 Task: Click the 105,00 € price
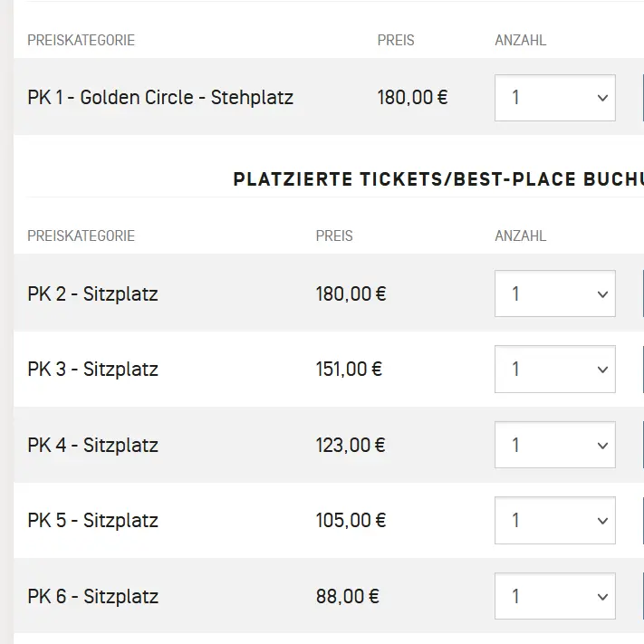(351, 521)
